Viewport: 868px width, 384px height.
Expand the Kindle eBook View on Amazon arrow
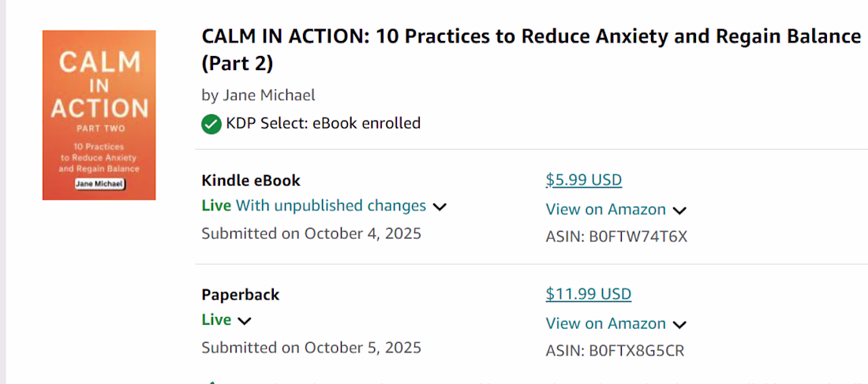(679, 211)
